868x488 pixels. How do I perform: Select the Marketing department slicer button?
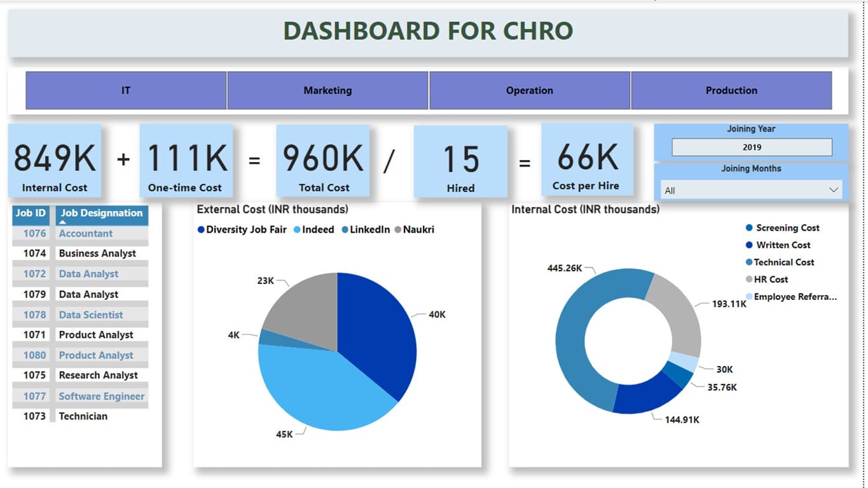click(327, 90)
